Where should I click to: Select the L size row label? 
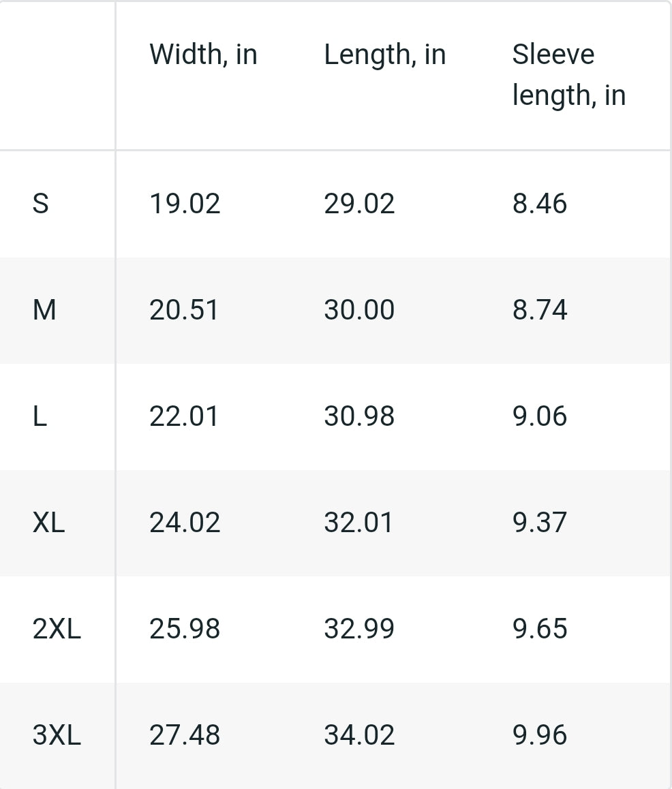tap(40, 416)
